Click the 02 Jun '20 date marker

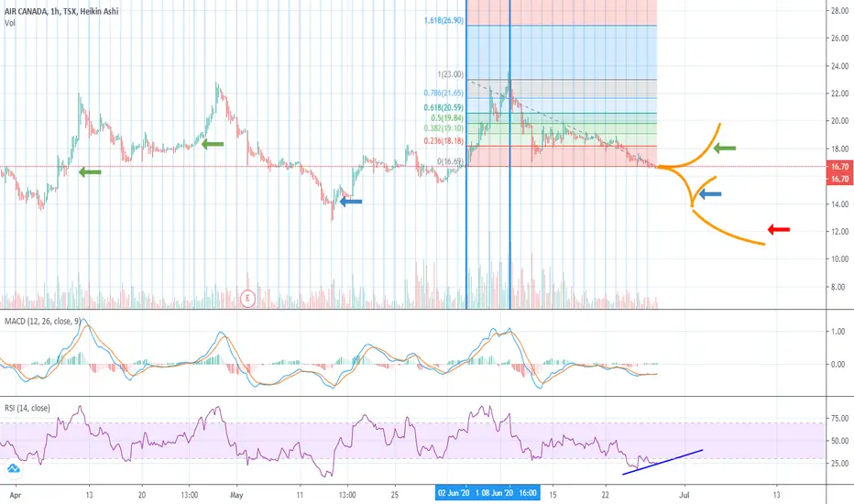coord(454,493)
